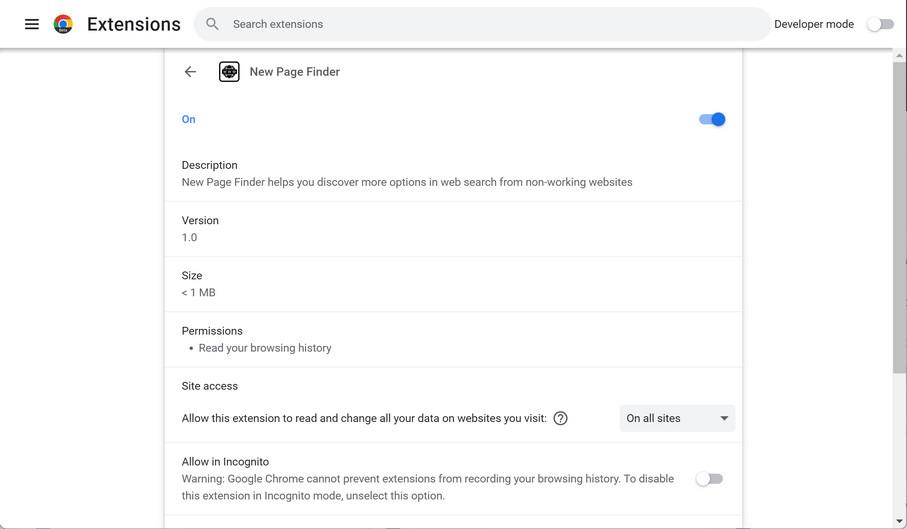Enable Allow in Incognito switch
Screen dimensions: 907x529
coord(709,479)
